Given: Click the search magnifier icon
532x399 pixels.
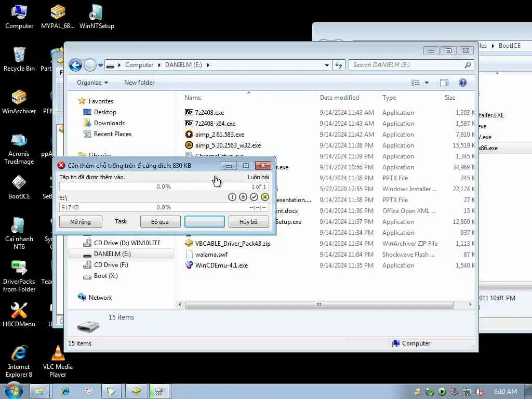Looking at the screenshot, I should 468,65.
